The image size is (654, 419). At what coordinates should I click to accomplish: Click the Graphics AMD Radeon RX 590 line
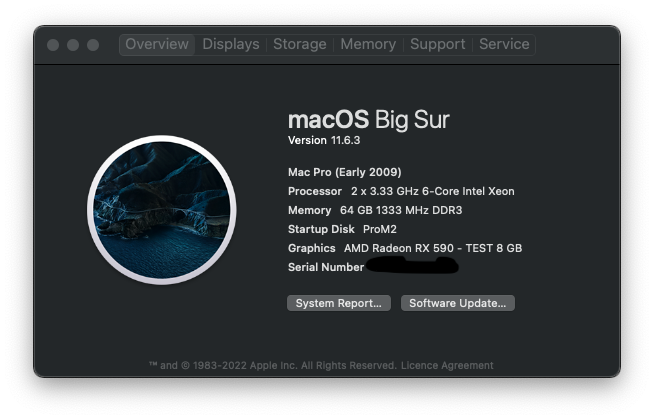pos(405,248)
